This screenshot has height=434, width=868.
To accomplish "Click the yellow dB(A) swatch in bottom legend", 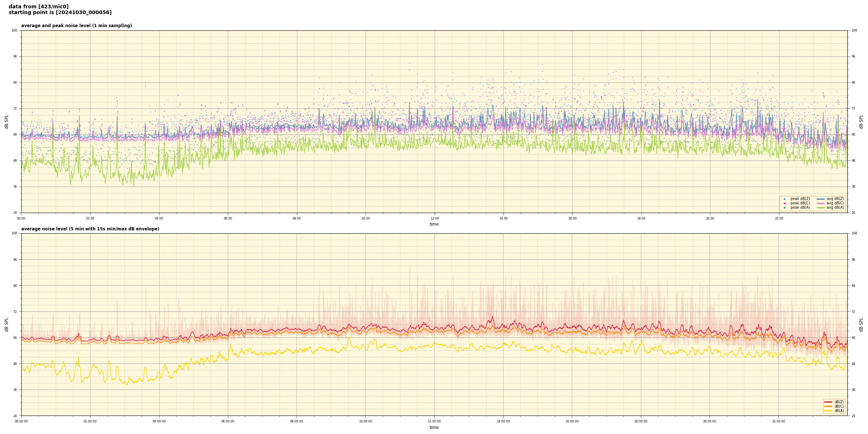I will [828, 410].
